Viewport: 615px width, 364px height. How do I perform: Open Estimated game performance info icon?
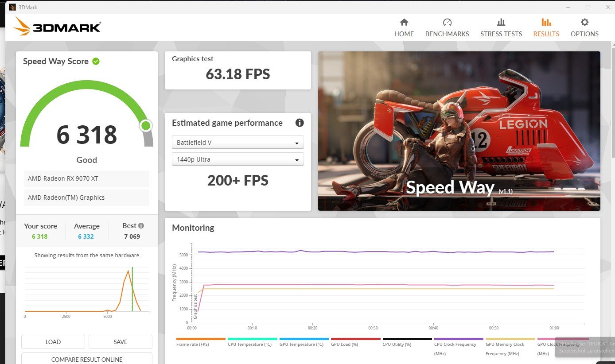[x=300, y=123]
